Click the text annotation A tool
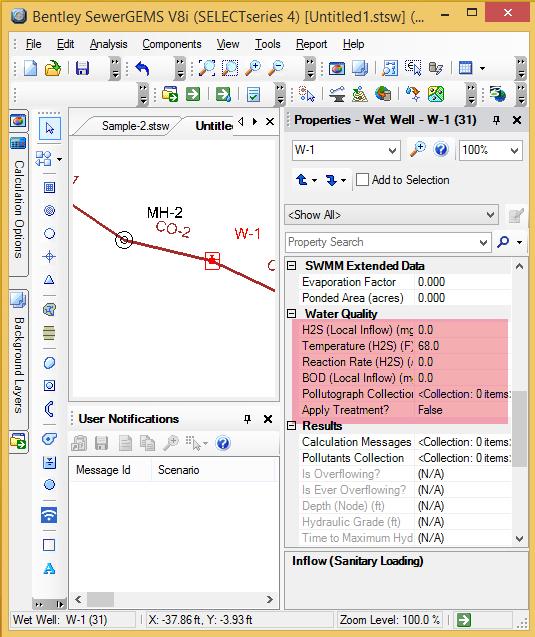The height and width of the screenshot is (637, 535). click(x=49, y=568)
